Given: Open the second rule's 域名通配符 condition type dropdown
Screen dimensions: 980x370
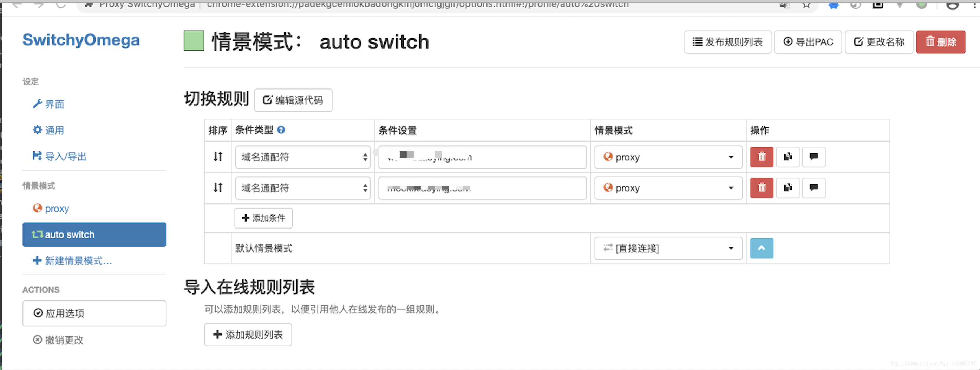Looking at the screenshot, I should tap(303, 188).
